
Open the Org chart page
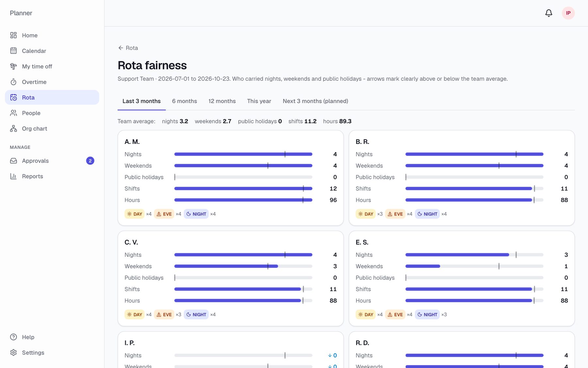pyautogui.click(x=52, y=129)
